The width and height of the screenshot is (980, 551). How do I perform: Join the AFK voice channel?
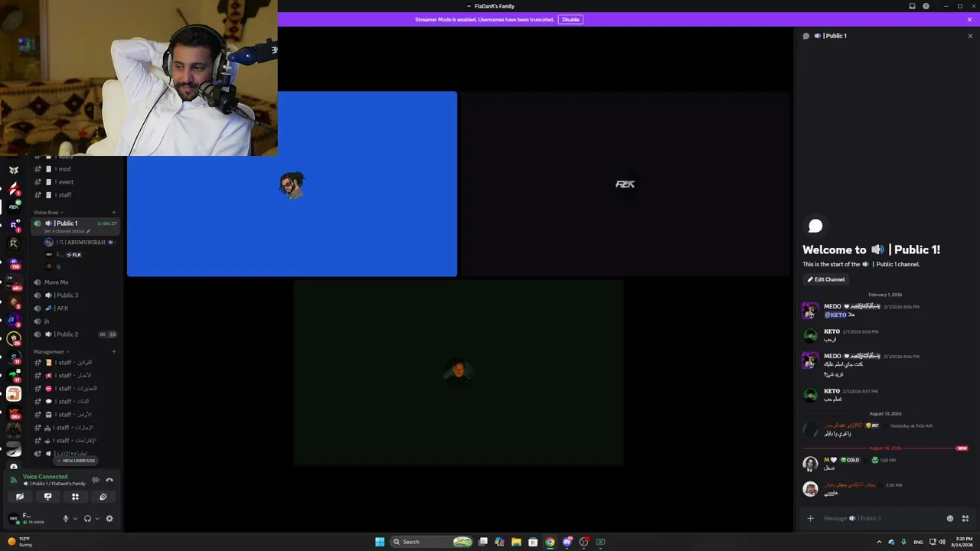pyautogui.click(x=75, y=308)
